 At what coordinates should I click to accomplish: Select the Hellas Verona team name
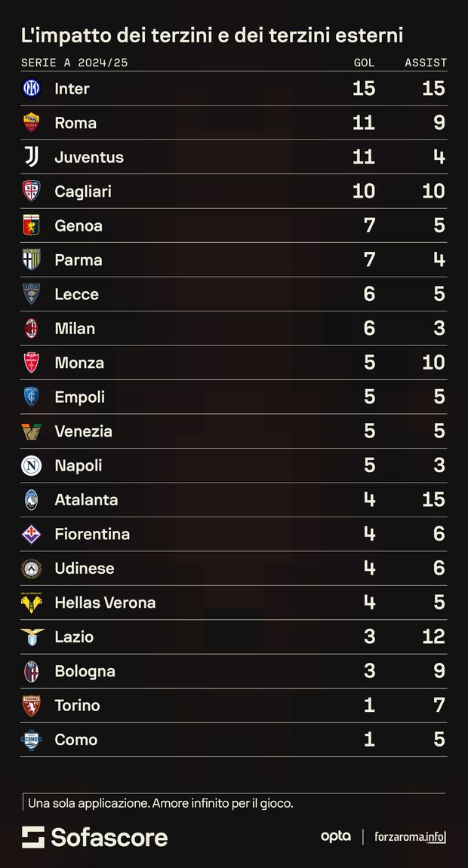coord(105,603)
